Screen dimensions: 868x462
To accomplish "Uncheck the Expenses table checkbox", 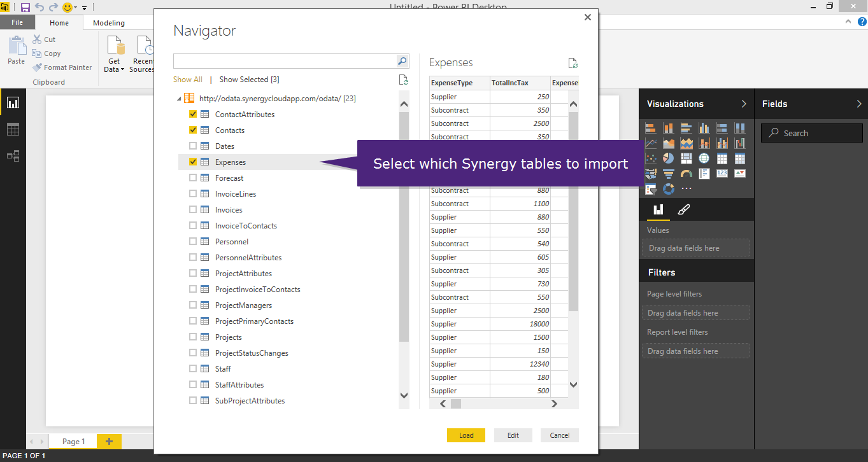I will click(193, 162).
